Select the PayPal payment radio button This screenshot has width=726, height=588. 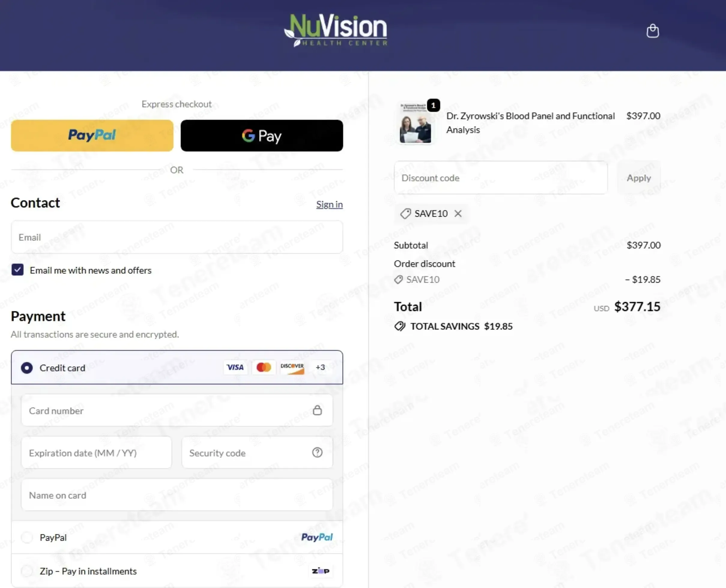coord(27,537)
